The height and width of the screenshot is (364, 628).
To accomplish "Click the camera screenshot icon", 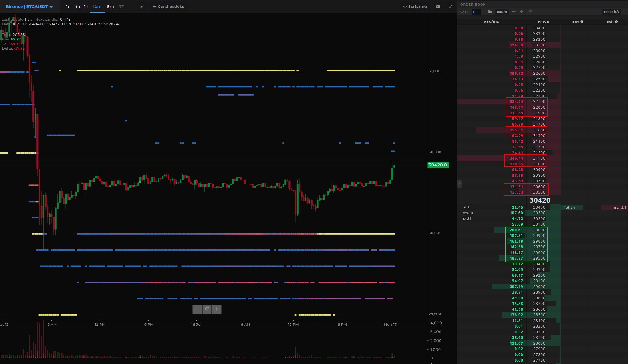I will tap(439, 6).
